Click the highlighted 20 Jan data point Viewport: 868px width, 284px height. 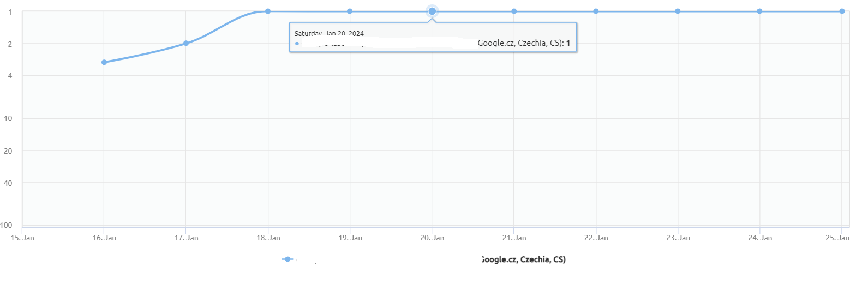432,11
